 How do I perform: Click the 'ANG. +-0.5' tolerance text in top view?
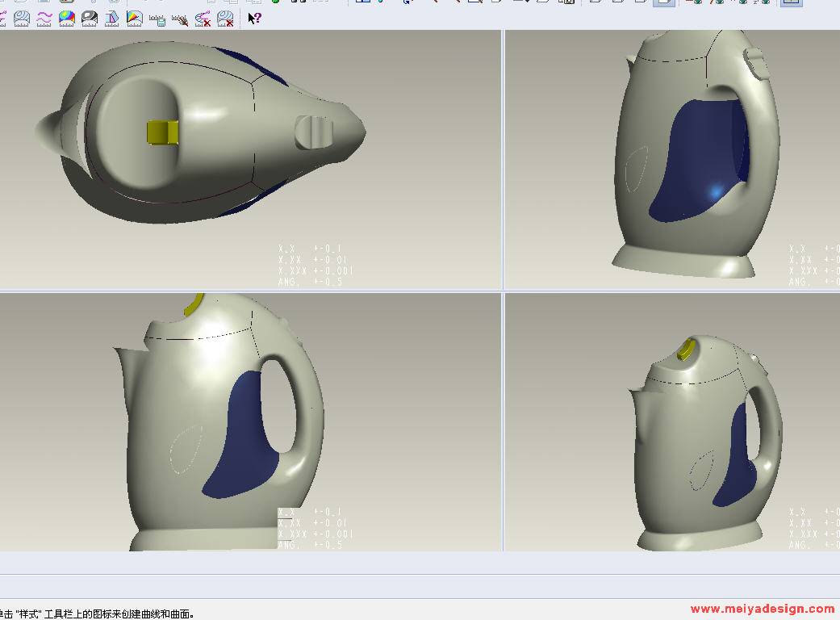(x=310, y=281)
